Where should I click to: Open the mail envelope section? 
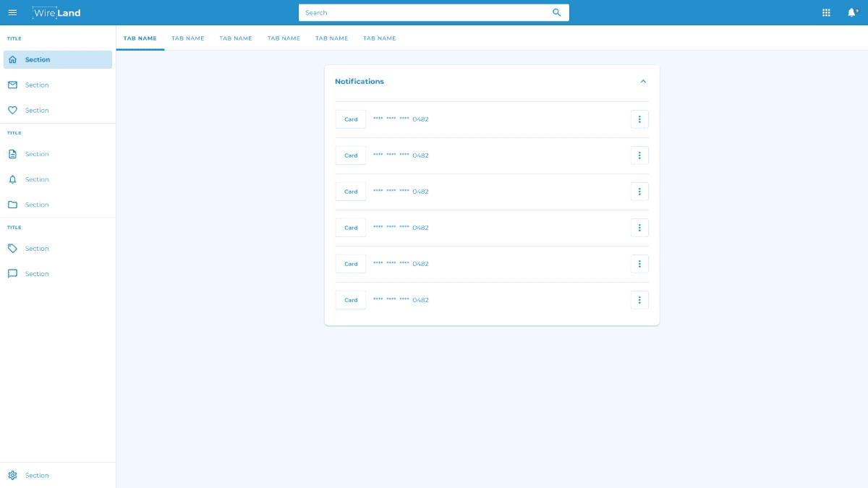click(x=57, y=85)
